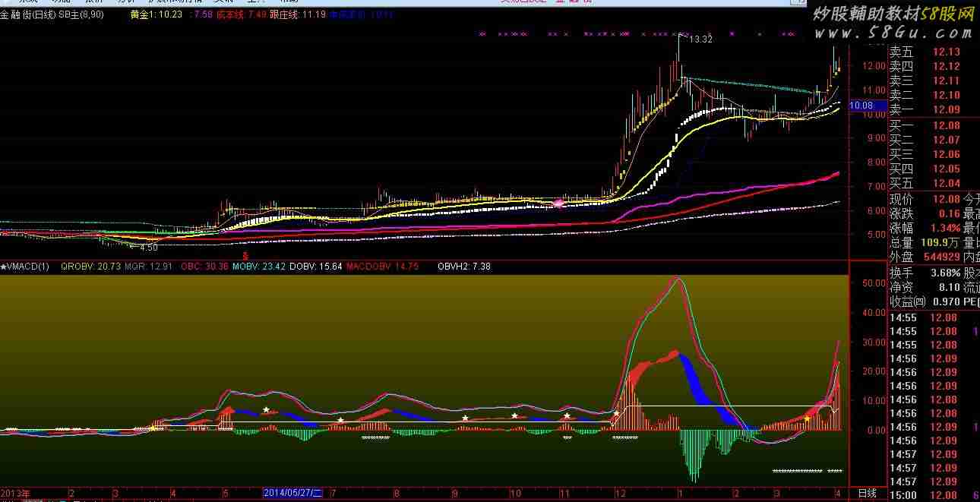Click the 收益 0.970 earnings field
Screen dimensions: 980x502
pyautogui.click(x=925, y=302)
